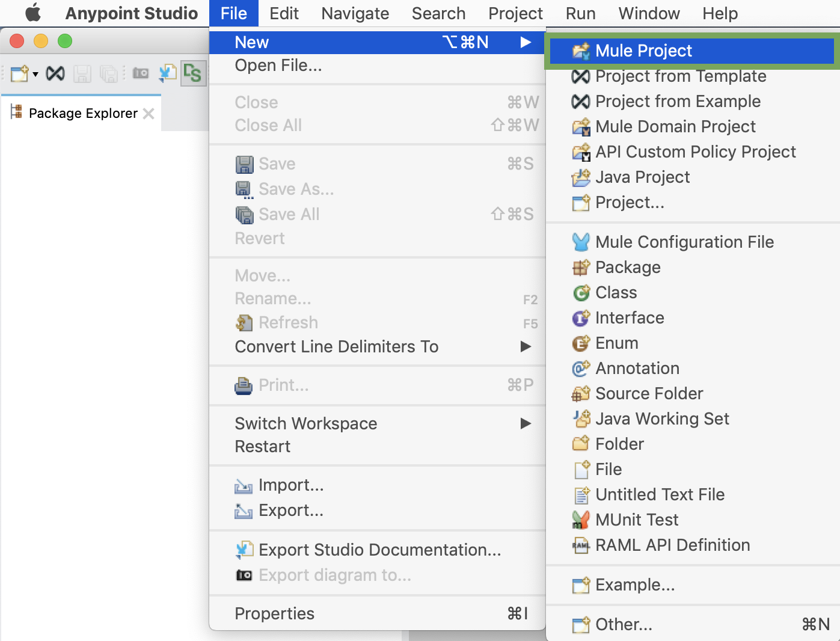Viewport: 840px width, 641px height.
Task: Click the export diagram camera toolbar icon
Action: coord(141,73)
